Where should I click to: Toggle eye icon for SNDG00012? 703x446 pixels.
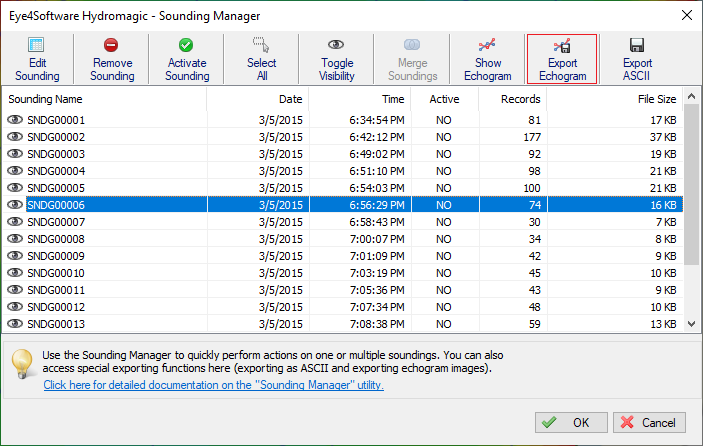[15, 307]
